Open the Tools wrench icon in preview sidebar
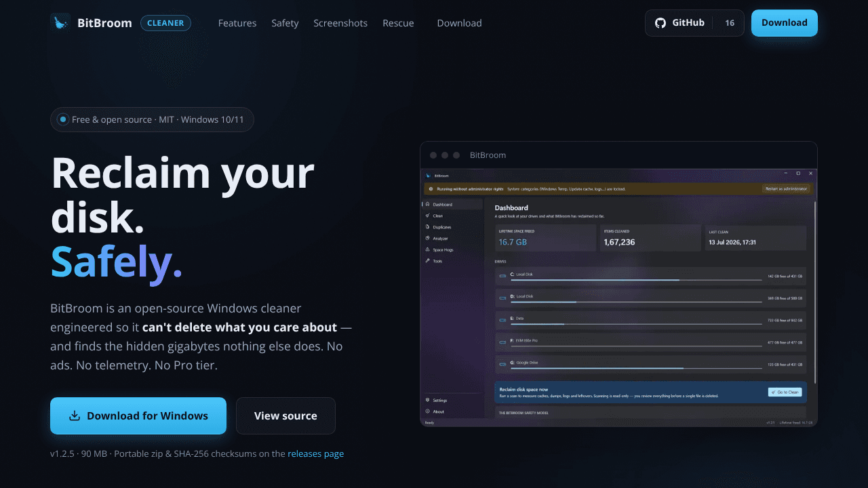The height and width of the screenshot is (488, 868). pos(428,261)
